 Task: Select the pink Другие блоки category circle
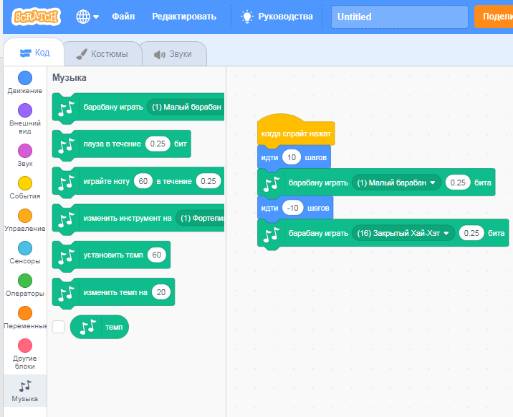coord(25,346)
